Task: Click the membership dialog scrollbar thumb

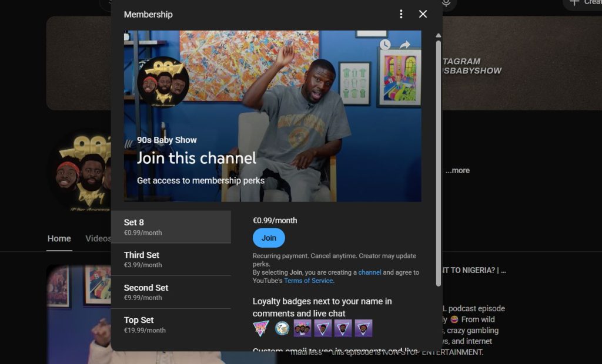Action: click(439, 163)
